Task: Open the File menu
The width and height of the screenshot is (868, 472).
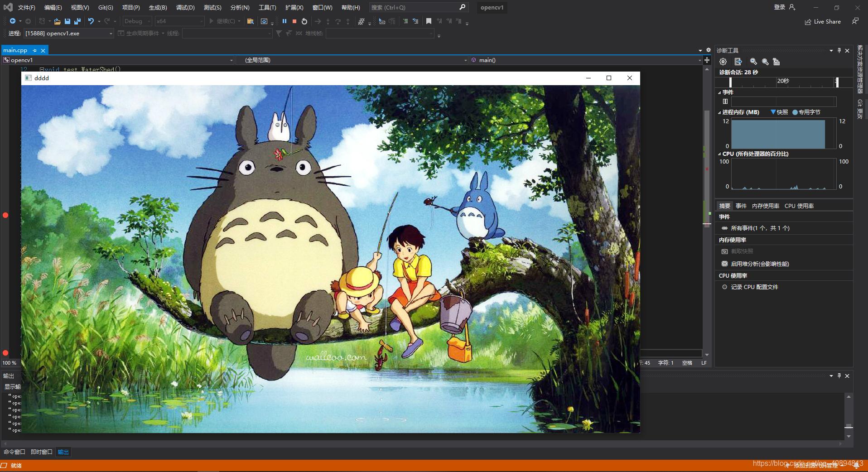Action: pyautogui.click(x=26, y=7)
